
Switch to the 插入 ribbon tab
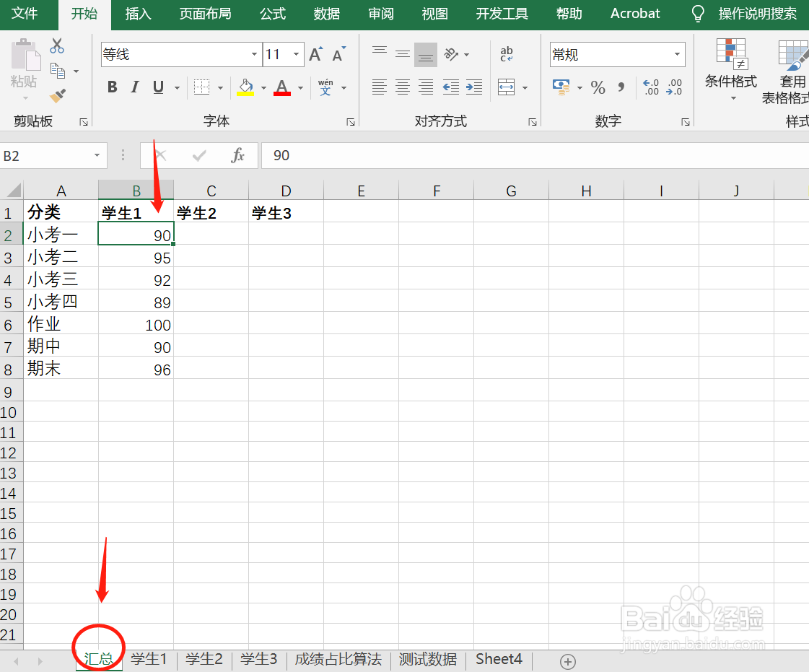point(138,13)
